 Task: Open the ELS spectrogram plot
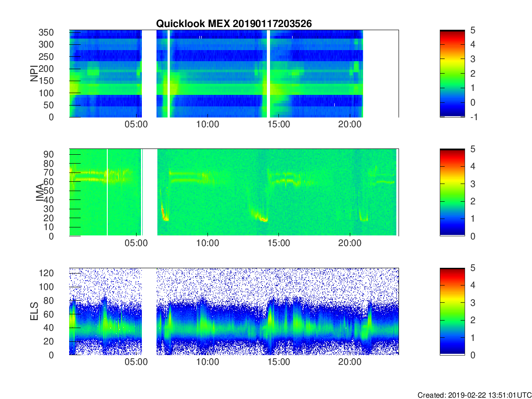click(x=234, y=311)
